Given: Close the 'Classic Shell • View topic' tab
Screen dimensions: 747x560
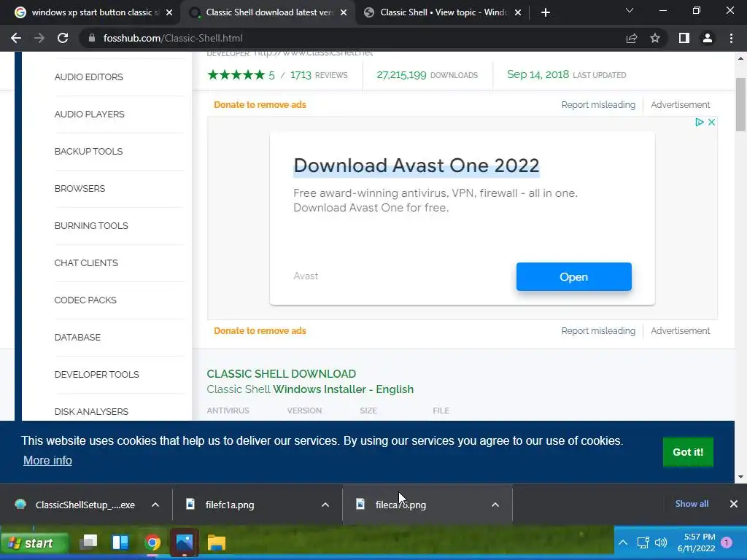Looking at the screenshot, I should (x=518, y=12).
